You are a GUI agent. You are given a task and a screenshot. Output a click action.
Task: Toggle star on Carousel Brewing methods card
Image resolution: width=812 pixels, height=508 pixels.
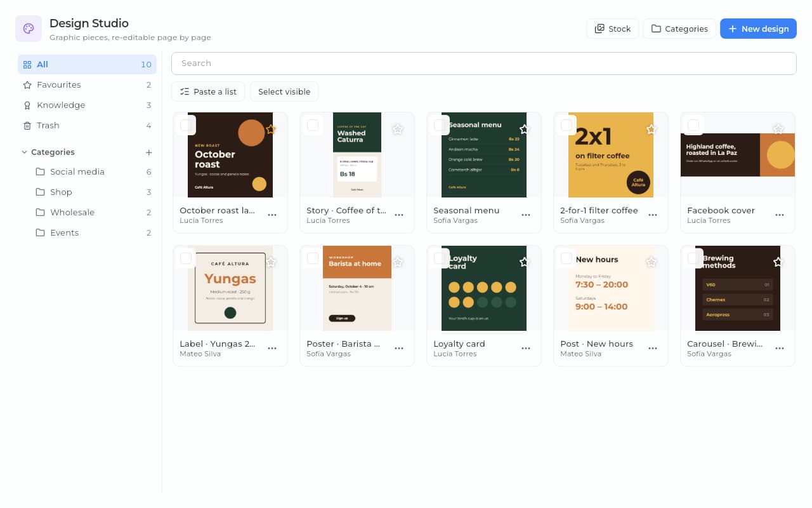point(778,262)
